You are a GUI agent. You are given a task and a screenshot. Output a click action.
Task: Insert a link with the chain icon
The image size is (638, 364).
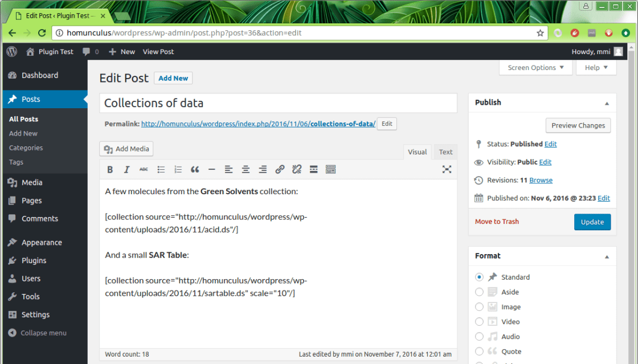click(x=280, y=169)
